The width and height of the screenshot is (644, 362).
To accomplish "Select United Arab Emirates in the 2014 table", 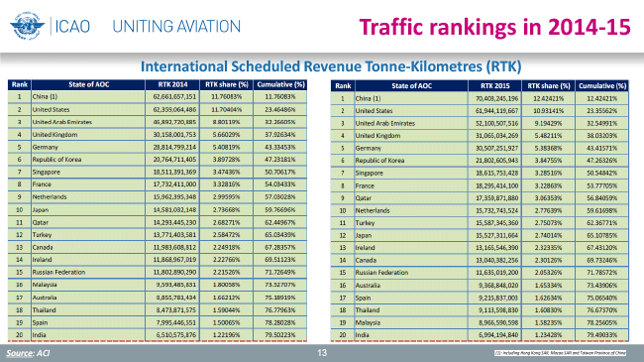I will pos(62,122).
